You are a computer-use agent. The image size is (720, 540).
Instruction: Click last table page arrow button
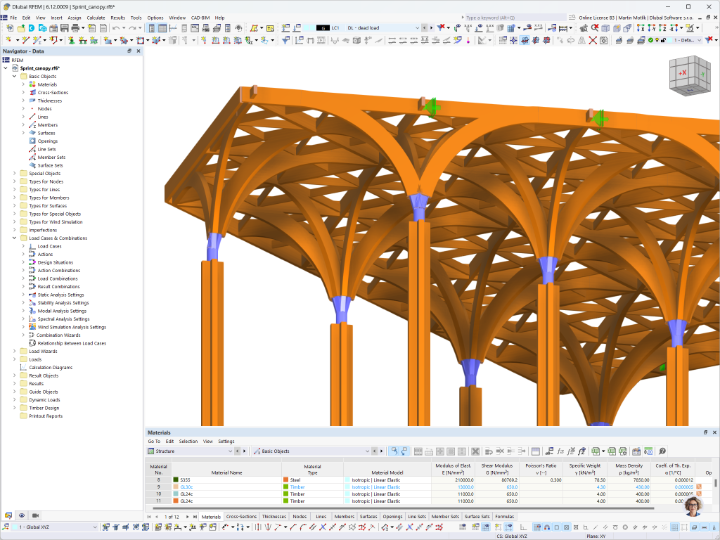pyautogui.click(x=195, y=516)
